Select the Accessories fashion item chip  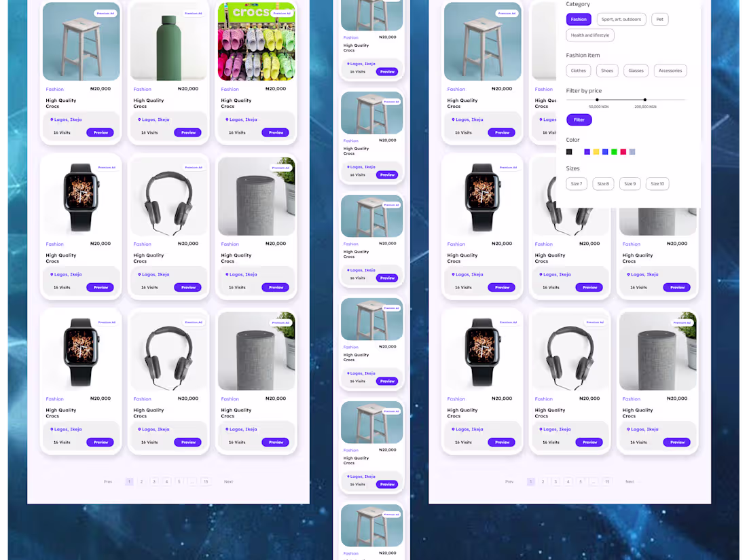670,71
